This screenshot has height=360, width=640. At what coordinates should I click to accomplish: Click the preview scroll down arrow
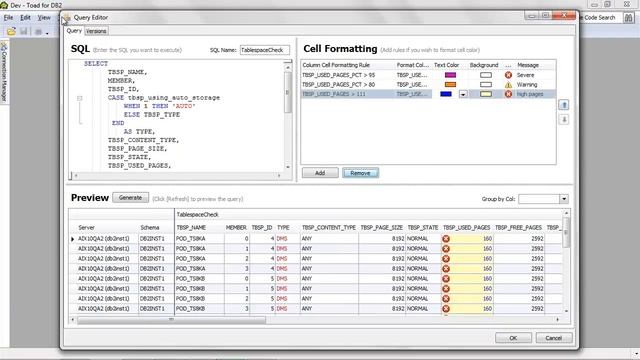(566, 311)
